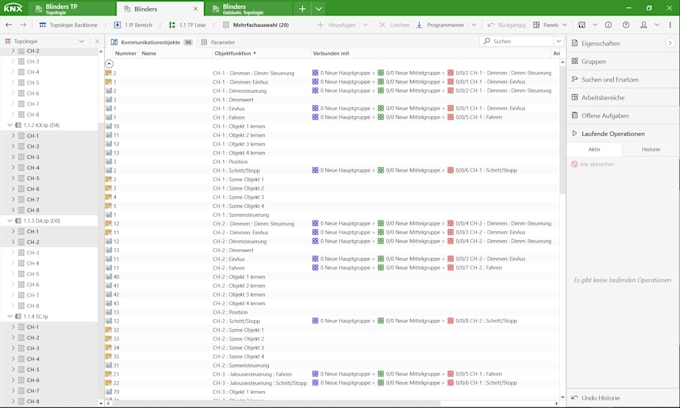
Task: Click the Hinzufügen button
Action: click(337, 25)
